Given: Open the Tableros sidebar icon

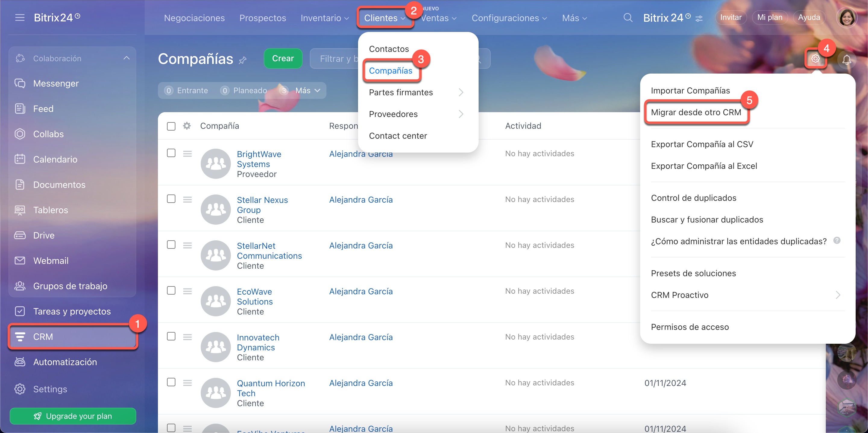Looking at the screenshot, I should [20, 210].
